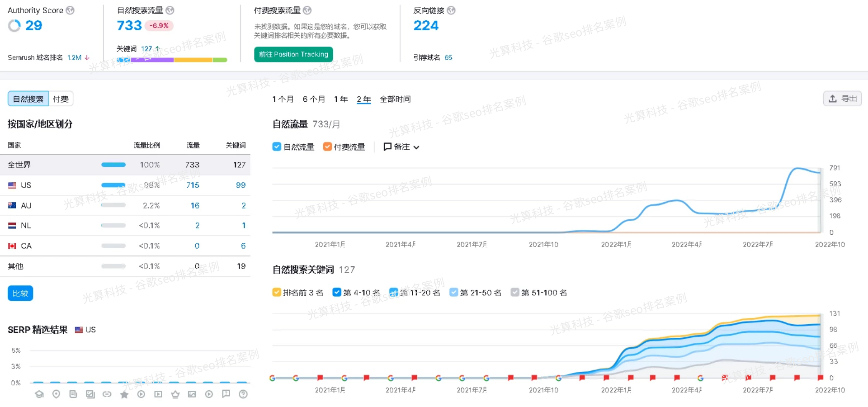This screenshot has height=407, width=868.
Task: Switch to the 付费 tab
Action: pos(61,99)
